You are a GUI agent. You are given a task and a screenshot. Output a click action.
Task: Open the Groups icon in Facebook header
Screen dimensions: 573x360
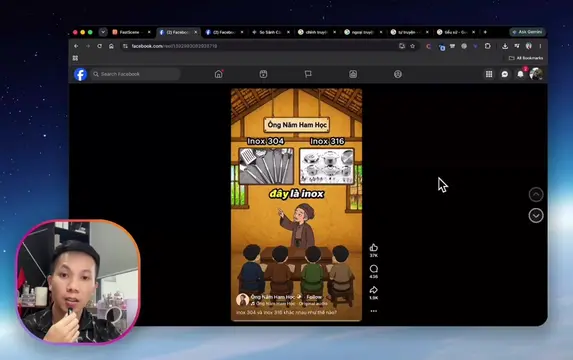click(x=398, y=74)
